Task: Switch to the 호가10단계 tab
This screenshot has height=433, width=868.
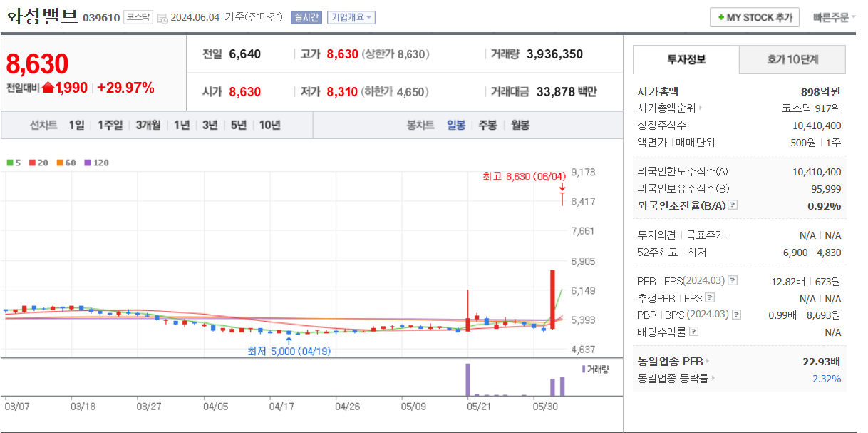Action: point(792,60)
